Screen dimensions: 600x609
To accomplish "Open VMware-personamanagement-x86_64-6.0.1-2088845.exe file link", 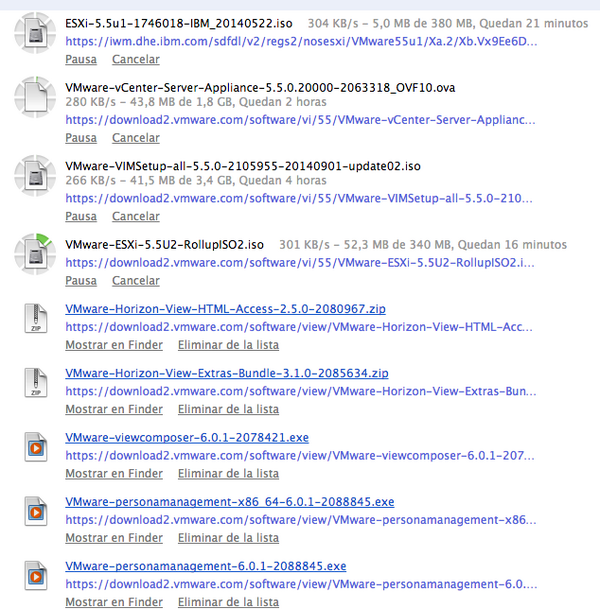I will pyautogui.click(x=230, y=502).
